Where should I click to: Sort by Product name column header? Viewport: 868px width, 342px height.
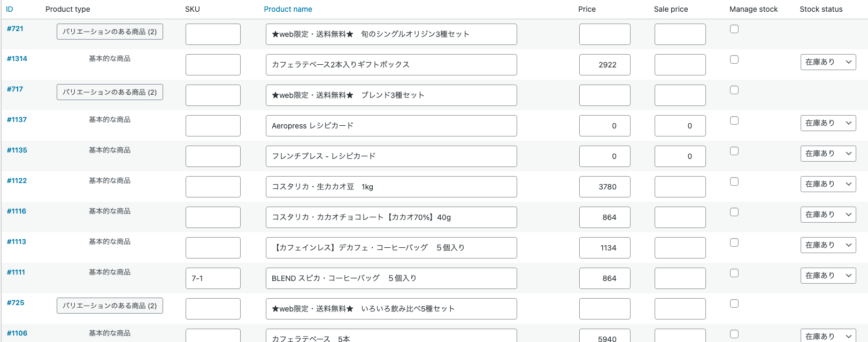(288, 9)
